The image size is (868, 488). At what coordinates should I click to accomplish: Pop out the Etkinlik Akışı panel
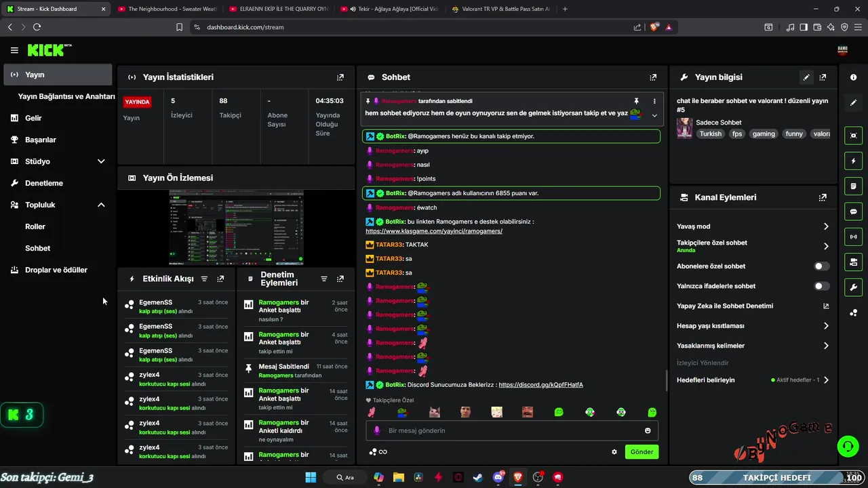pyautogui.click(x=220, y=279)
